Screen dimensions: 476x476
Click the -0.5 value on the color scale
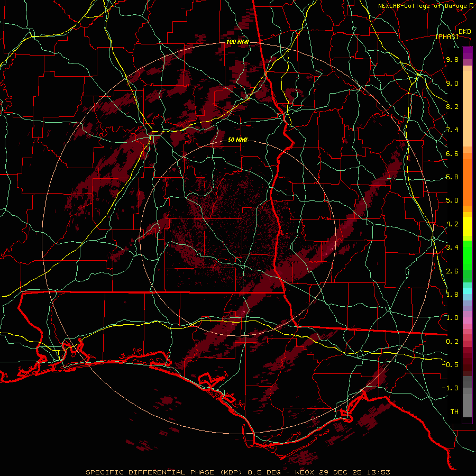pos(450,364)
